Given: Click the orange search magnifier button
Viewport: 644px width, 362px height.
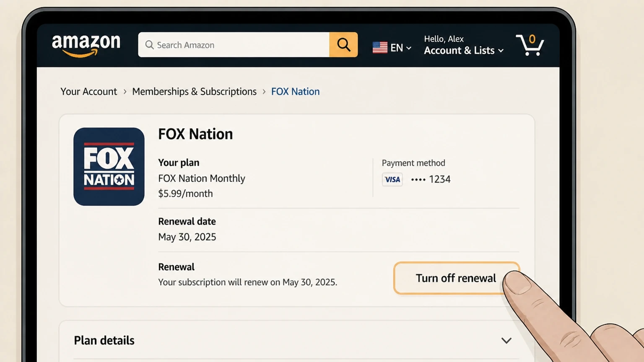Looking at the screenshot, I should pos(343,44).
